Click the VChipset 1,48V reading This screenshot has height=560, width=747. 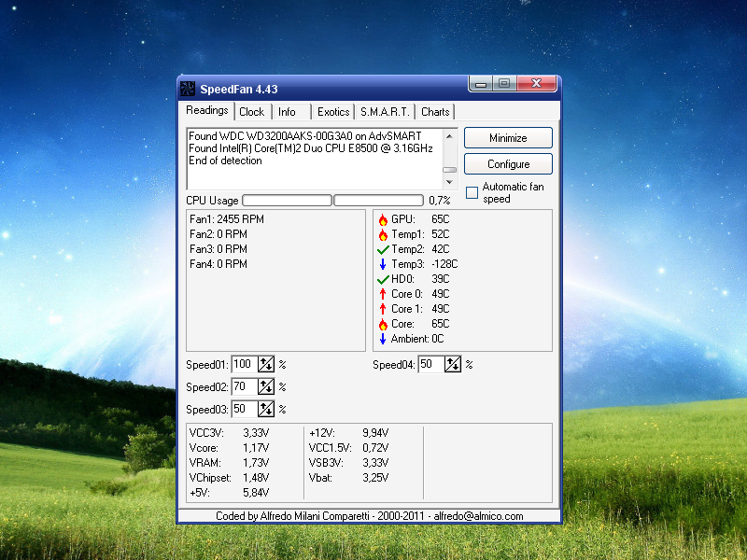pyautogui.click(x=229, y=478)
